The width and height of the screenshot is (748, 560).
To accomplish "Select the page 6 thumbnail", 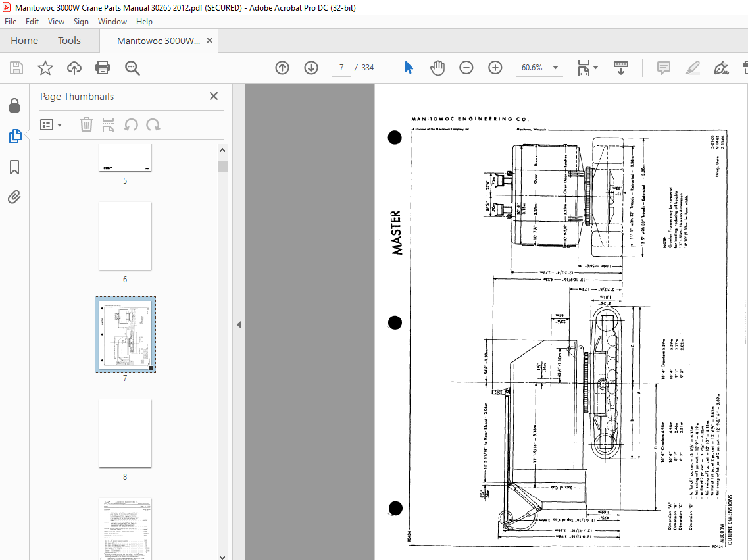I will [x=125, y=236].
